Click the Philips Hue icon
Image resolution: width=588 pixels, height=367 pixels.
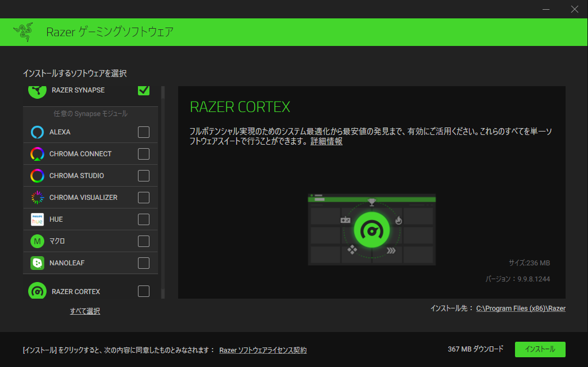coord(37,219)
